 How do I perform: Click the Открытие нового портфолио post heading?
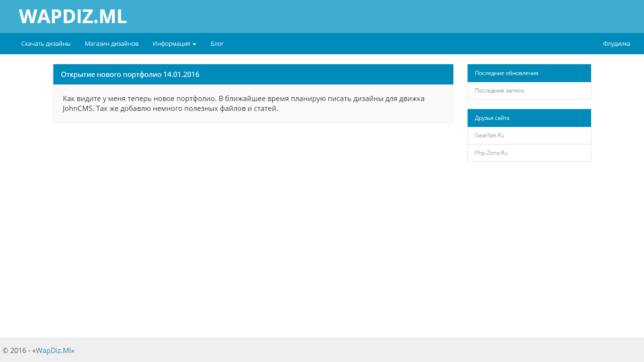[112, 75]
